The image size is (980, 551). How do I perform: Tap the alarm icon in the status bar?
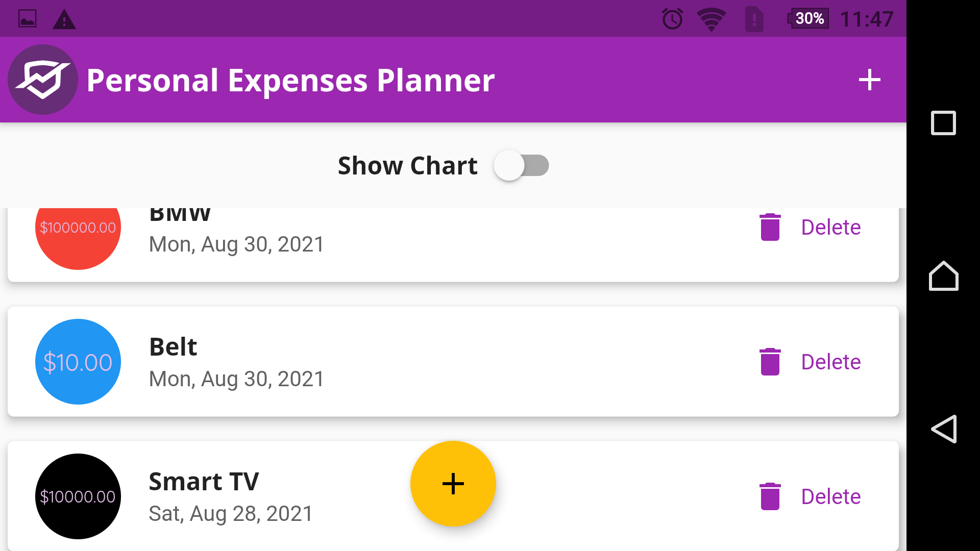click(x=672, y=18)
